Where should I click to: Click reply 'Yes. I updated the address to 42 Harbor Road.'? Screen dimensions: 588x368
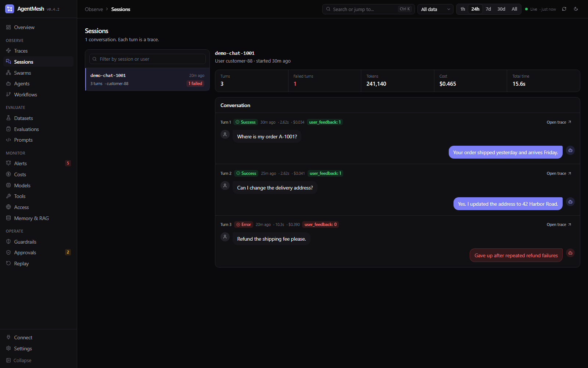tap(508, 204)
